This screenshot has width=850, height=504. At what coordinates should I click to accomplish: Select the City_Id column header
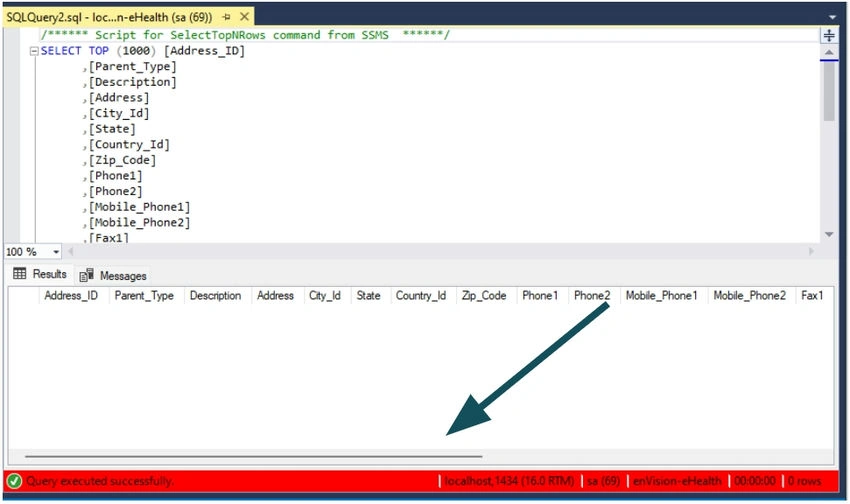point(325,296)
